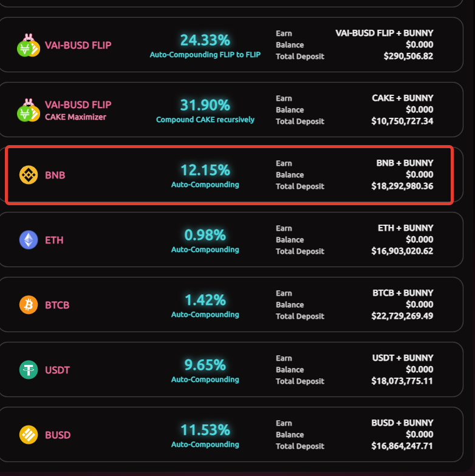475x476 pixels.
Task: Expand the BTCB 1.42% APY row
Action: coord(231,305)
